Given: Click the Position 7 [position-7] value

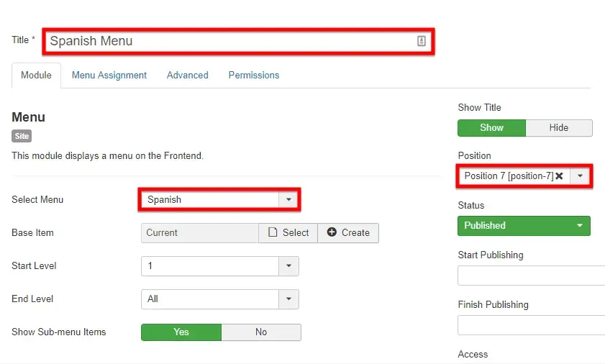Looking at the screenshot, I should click(x=509, y=176).
